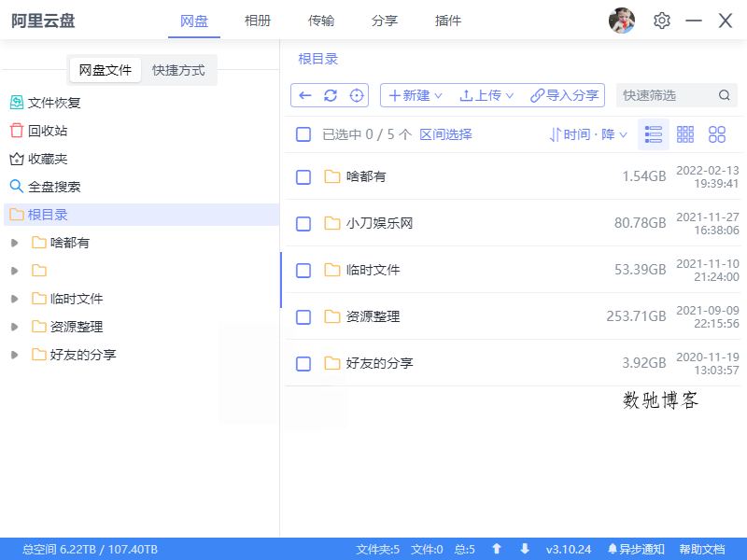
Task: Click the 区间选择 link
Action: pyautogui.click(x=446, y=134)
